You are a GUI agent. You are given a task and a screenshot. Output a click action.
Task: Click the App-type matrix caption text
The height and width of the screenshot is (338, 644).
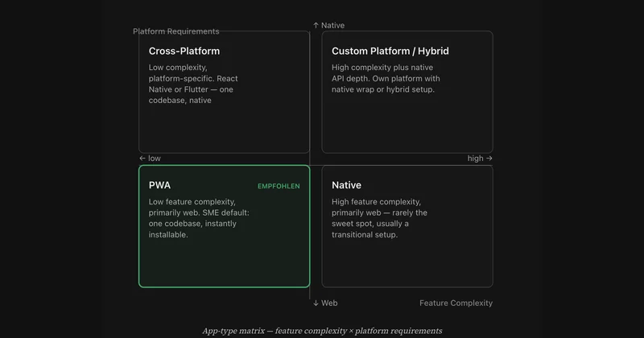tap(322, 331)
